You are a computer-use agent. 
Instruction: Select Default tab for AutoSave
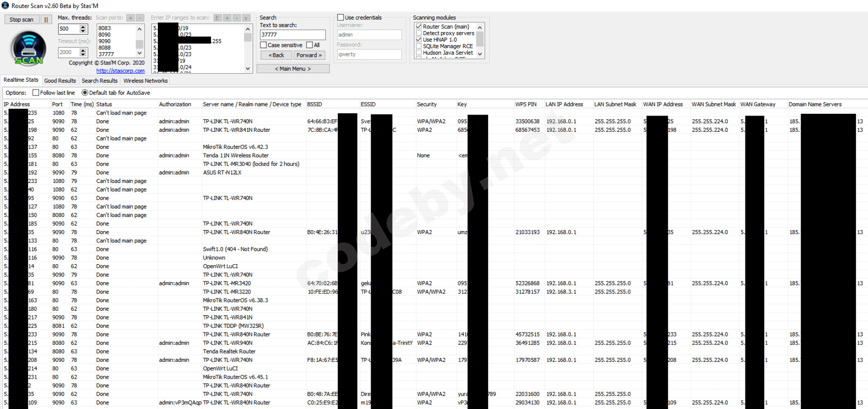tap(85, 93)
